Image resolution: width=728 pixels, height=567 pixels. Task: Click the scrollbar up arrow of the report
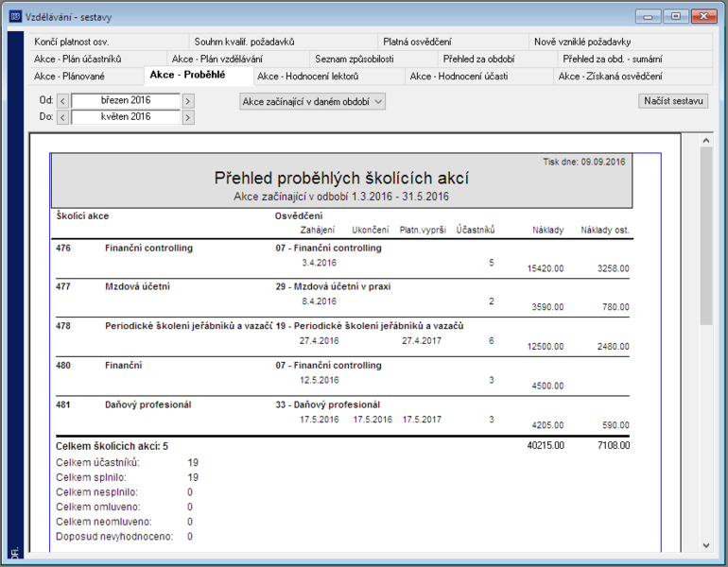click(706, 140)
